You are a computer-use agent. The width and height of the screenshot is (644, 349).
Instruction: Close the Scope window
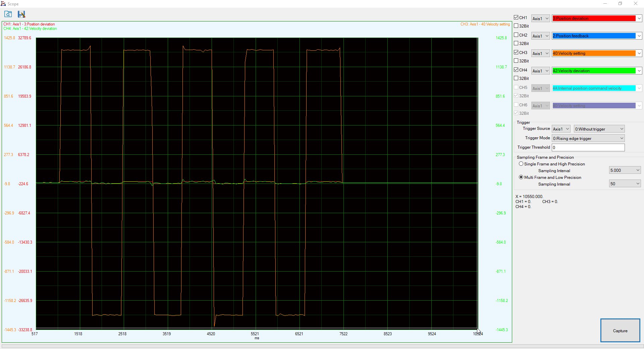point(636,4)
